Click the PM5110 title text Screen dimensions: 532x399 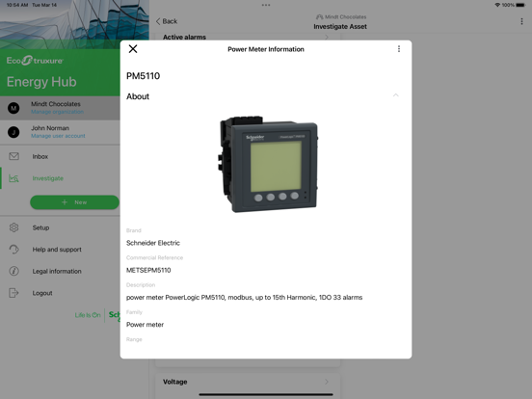click(143, 76)
